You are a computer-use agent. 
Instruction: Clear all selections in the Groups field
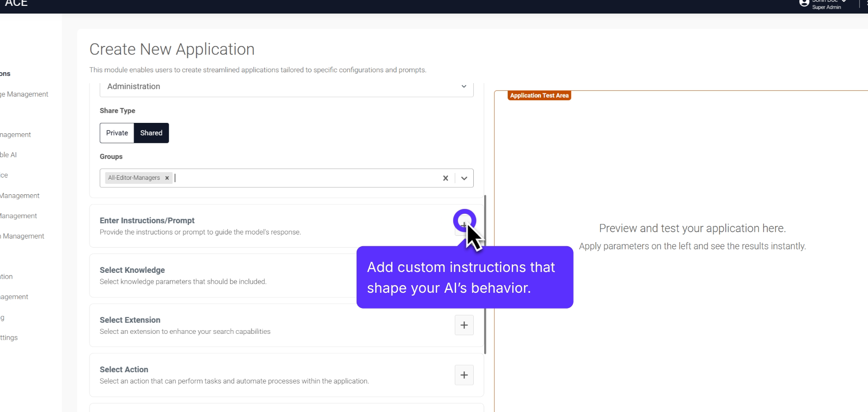445,178
